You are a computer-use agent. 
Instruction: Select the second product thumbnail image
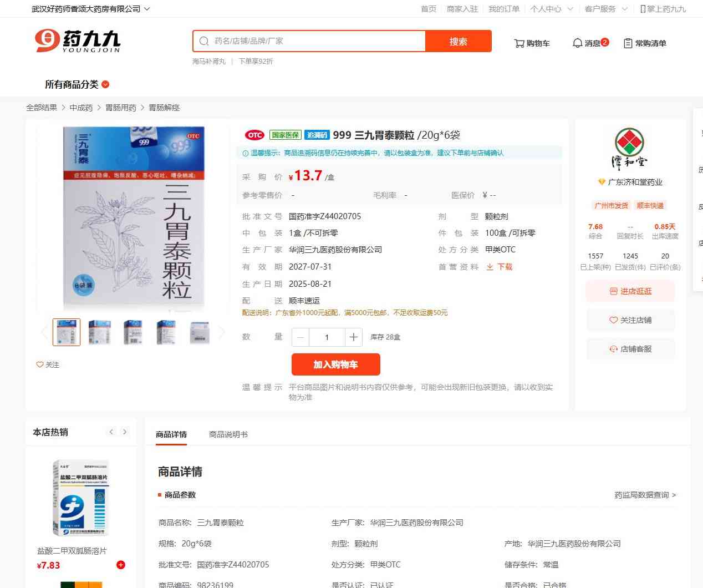point(100,332)
